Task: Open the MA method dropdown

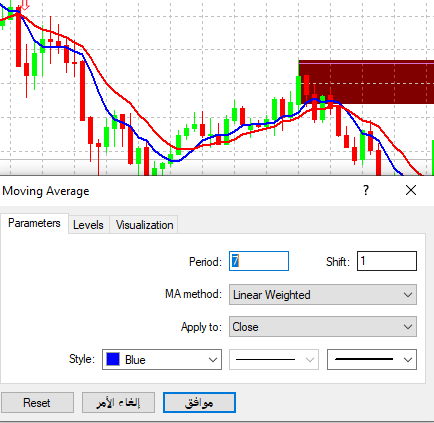Action: pyautogui.click(x=323, y=295)
